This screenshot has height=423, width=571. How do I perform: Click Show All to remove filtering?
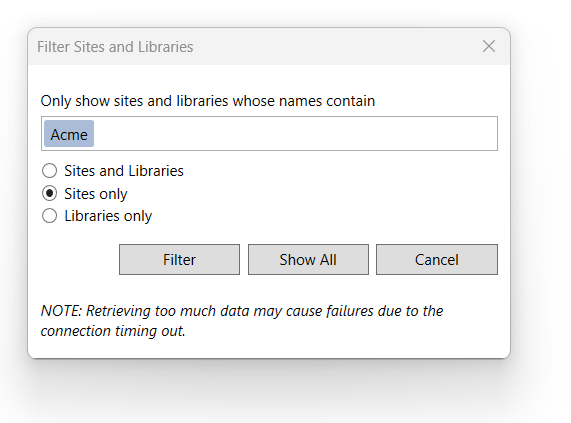[308, 260]
